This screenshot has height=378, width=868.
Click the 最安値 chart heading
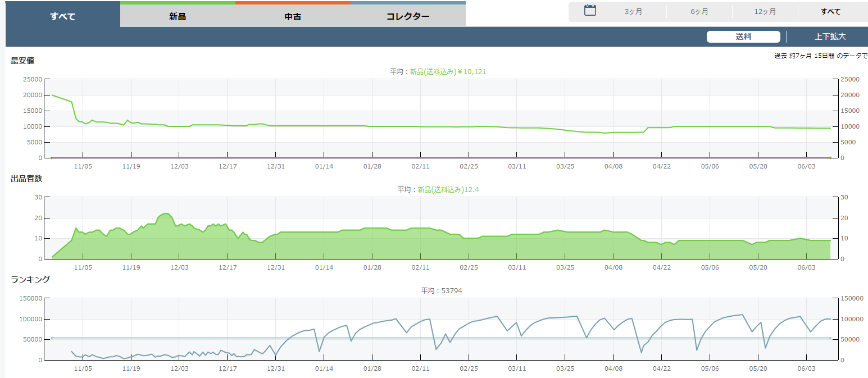coord(22,61)
